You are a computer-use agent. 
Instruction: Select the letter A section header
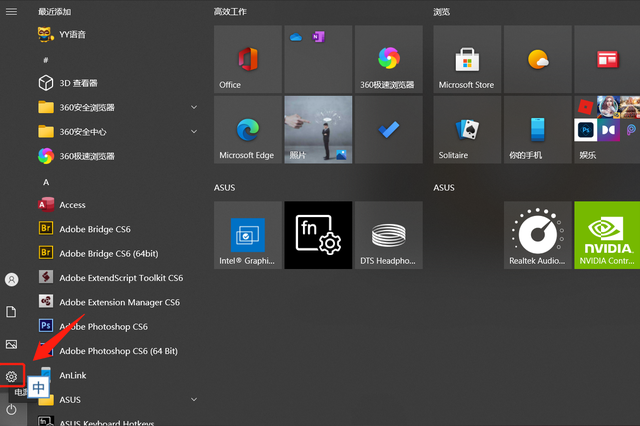point(46,182)
